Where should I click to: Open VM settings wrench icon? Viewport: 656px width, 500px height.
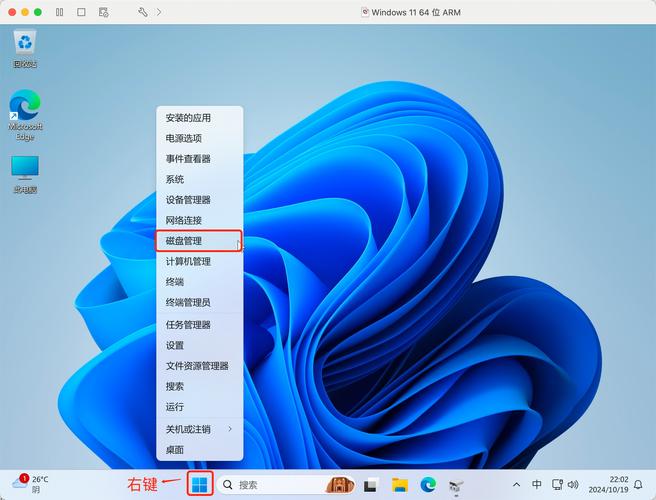143,12
